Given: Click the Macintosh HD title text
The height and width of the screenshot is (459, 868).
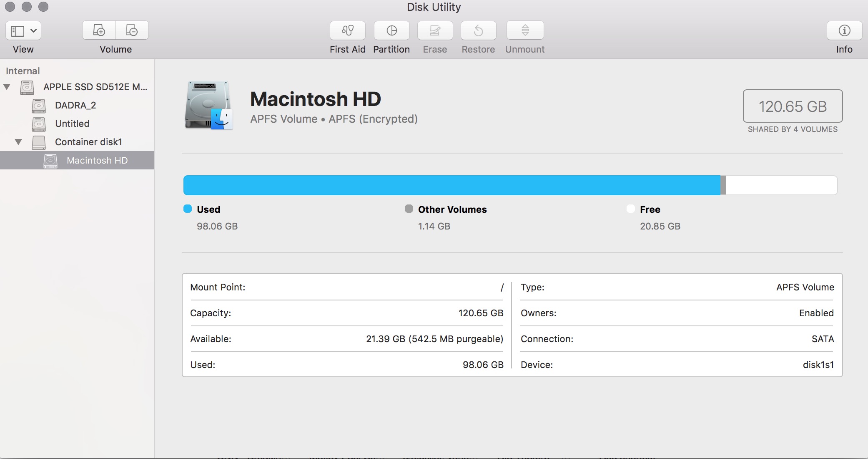Looking at the screenshot, I should pyautogui.click(x=316, y=99).
